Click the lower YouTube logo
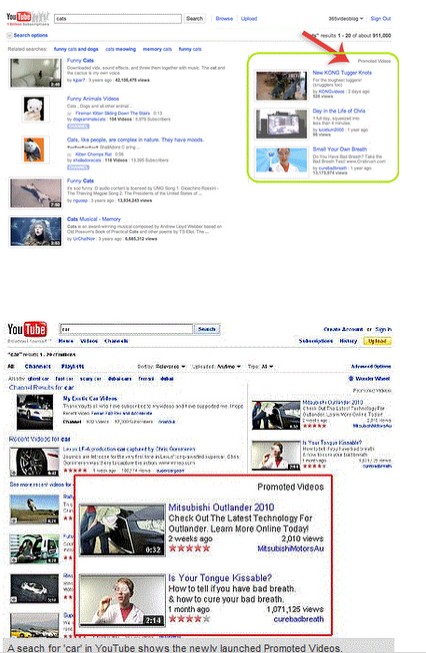 [x=27, y=329]
